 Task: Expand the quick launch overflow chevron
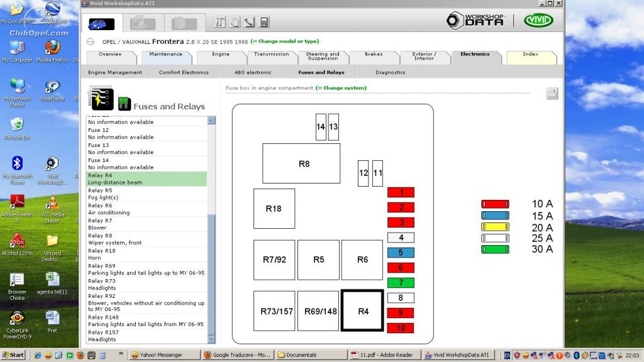click(x=121, y=353)
